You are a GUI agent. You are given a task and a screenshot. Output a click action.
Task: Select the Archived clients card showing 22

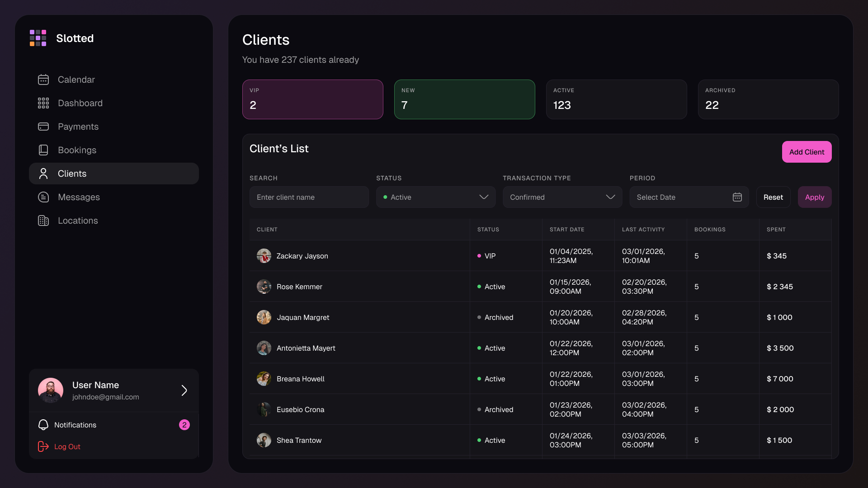(769, 99)
